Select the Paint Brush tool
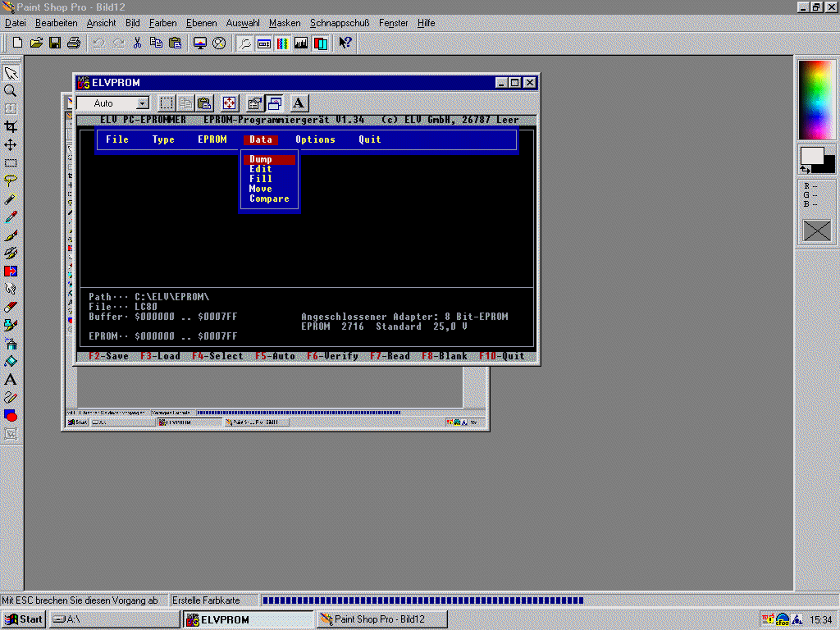840x630 pixels. 11,235
